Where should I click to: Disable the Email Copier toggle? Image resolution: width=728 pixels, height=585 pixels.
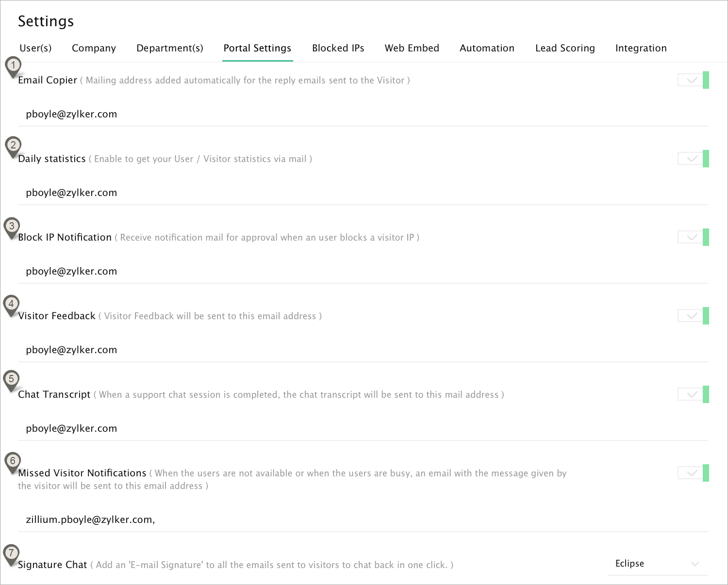(x=693, y=80)
